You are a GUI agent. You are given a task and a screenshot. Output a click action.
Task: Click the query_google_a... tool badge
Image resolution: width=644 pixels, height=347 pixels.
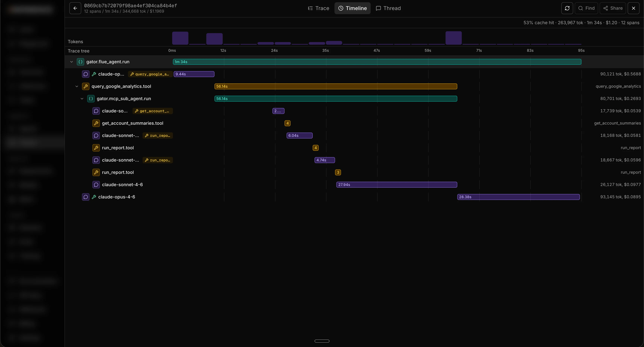click(x=150, y=74)
